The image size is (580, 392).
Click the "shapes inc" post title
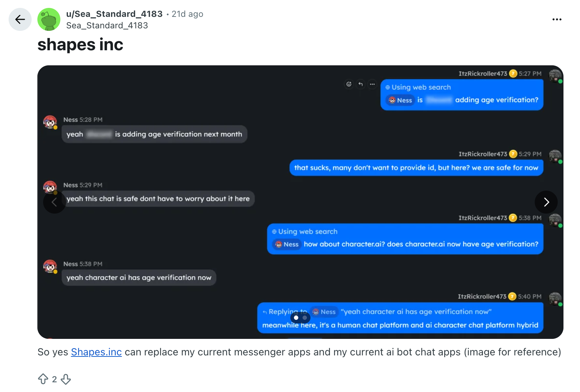coord(80,45)
